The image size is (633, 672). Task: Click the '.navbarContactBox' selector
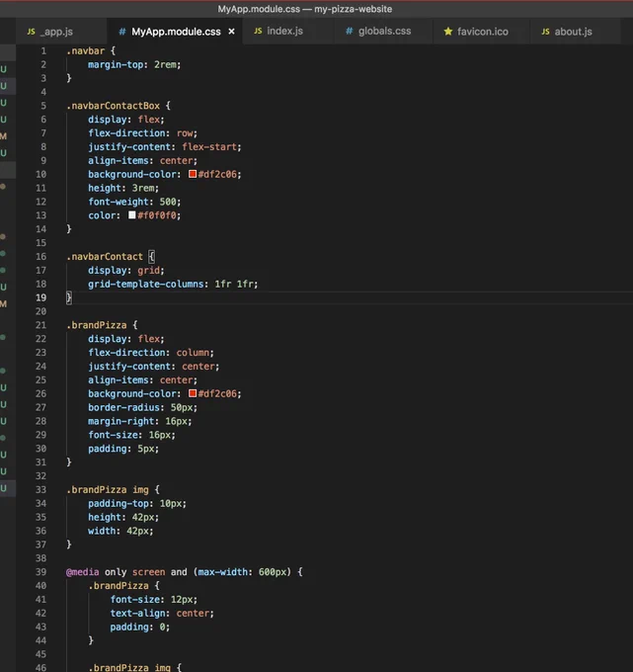point(113,106)
